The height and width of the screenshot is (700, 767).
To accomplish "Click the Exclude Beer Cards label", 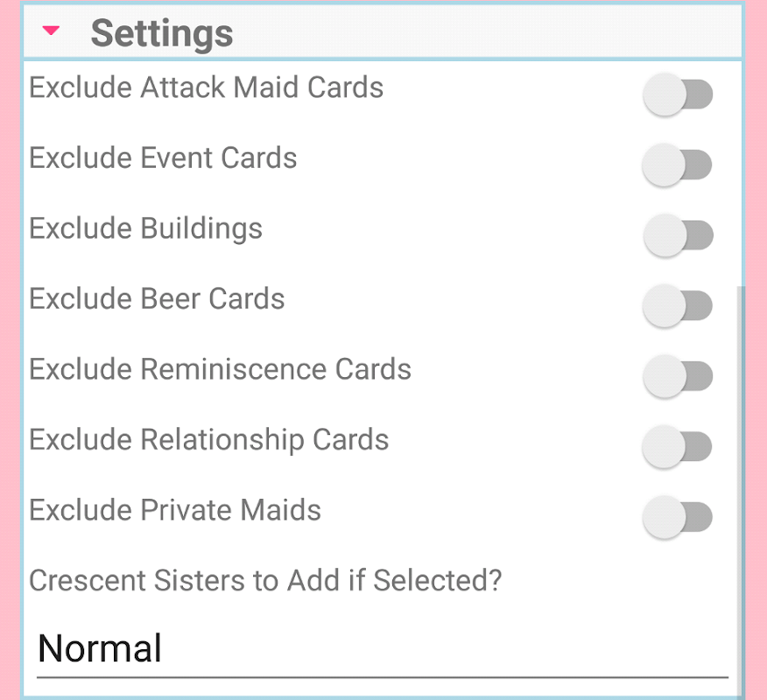I will (x=157, y=299).
